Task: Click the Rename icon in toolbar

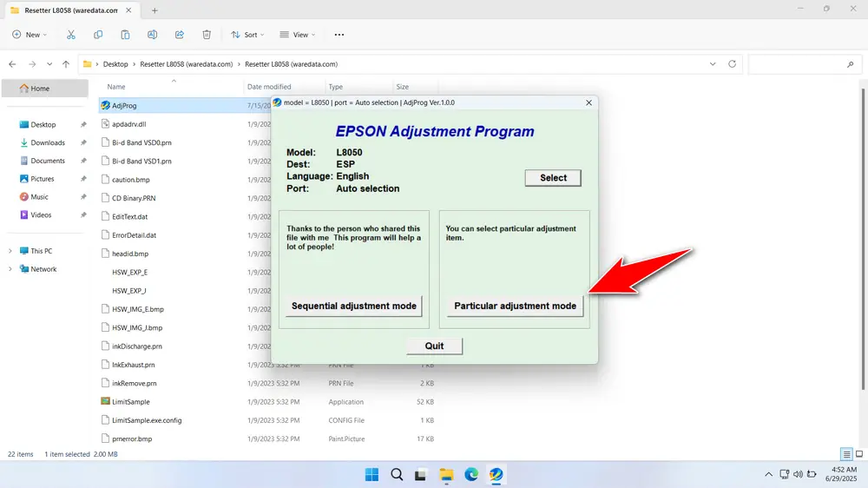Action: tap(152, 35)
